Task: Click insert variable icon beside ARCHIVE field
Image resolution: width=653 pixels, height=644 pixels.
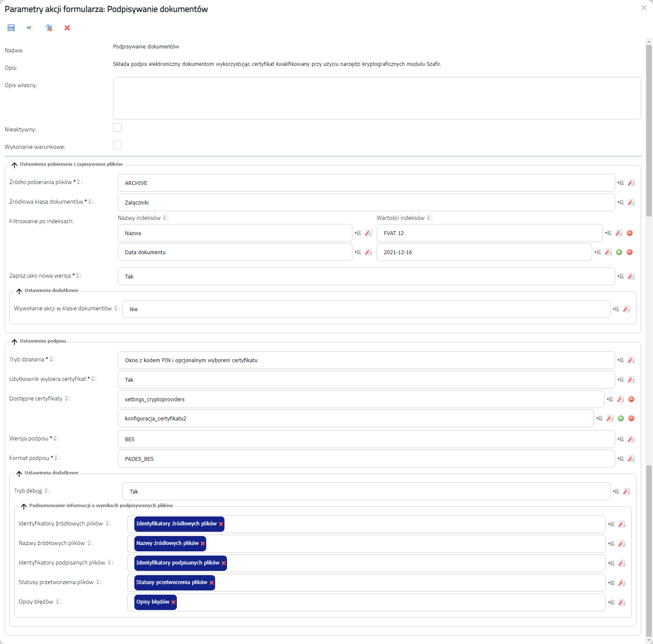Action: [621, 183]
